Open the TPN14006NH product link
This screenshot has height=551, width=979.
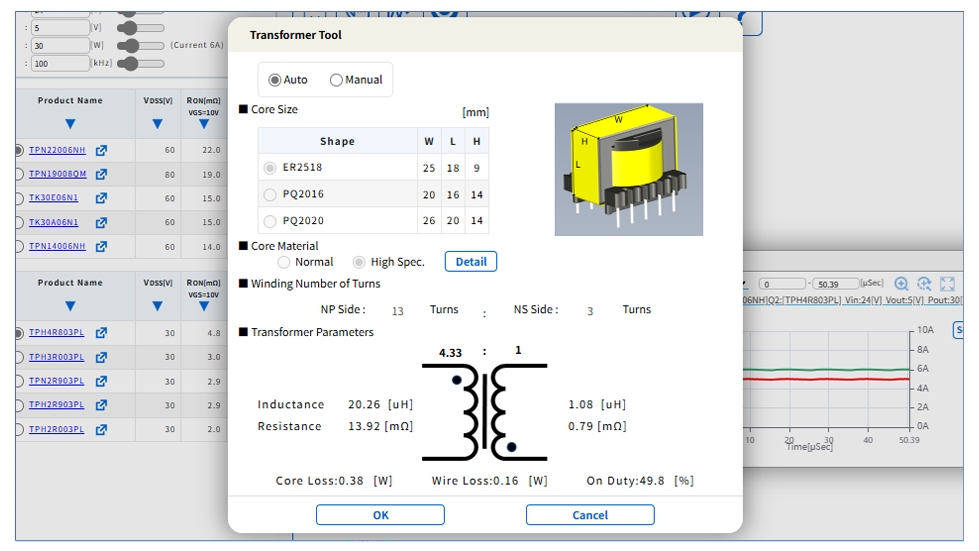(57, 246)
